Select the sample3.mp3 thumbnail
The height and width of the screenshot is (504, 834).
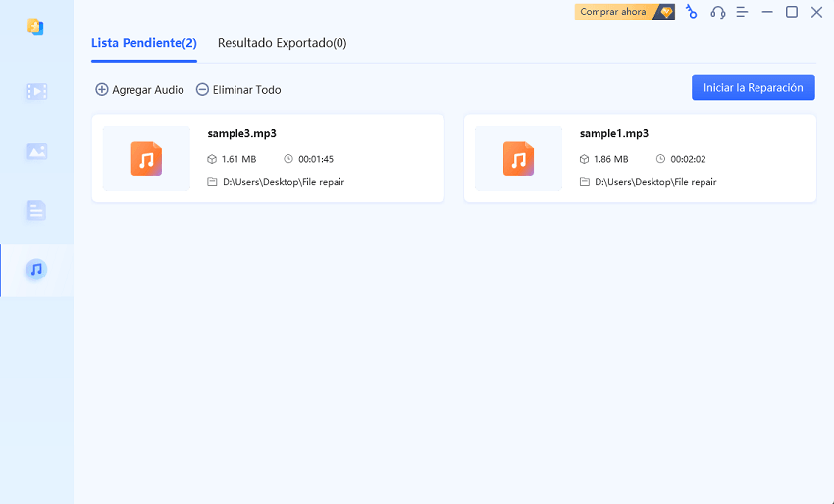[x=146, y=159]
